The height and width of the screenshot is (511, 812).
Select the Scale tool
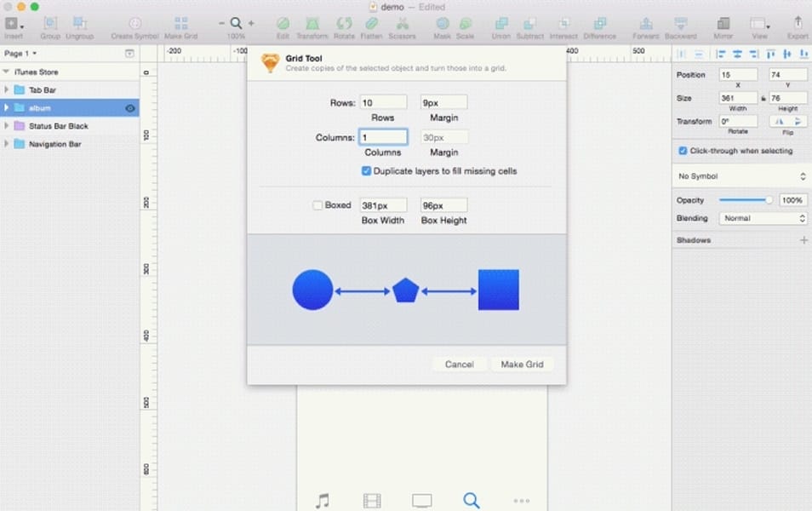pos(466,25)
